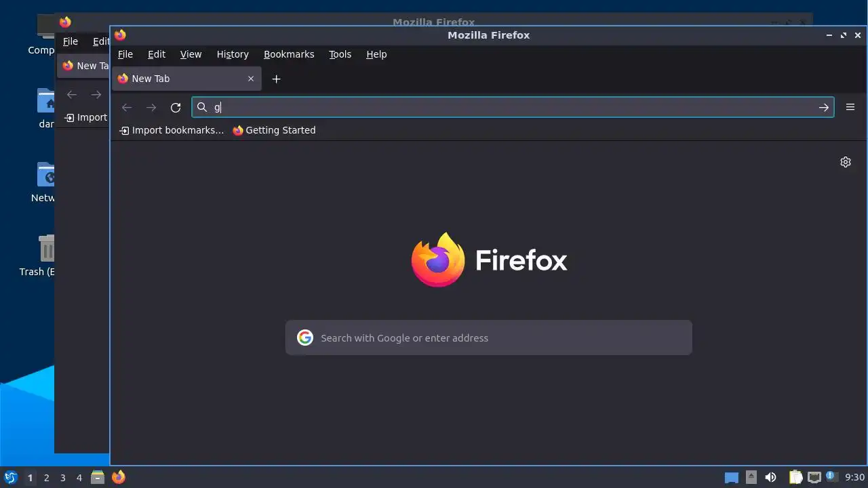Open the History menu
The height and width of the screenshot is (488, 868).
(x=233, y=54)
